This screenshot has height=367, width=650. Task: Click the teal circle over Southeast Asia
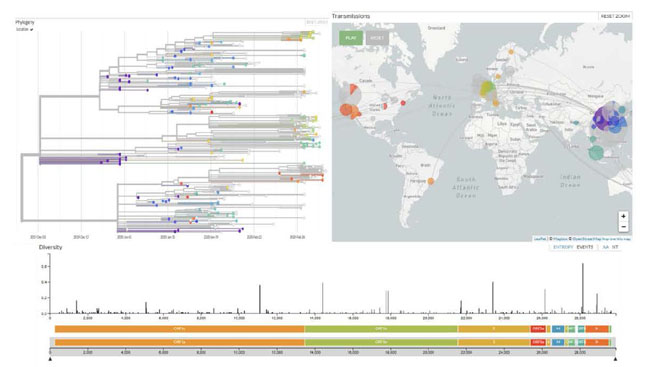[597, 152]
